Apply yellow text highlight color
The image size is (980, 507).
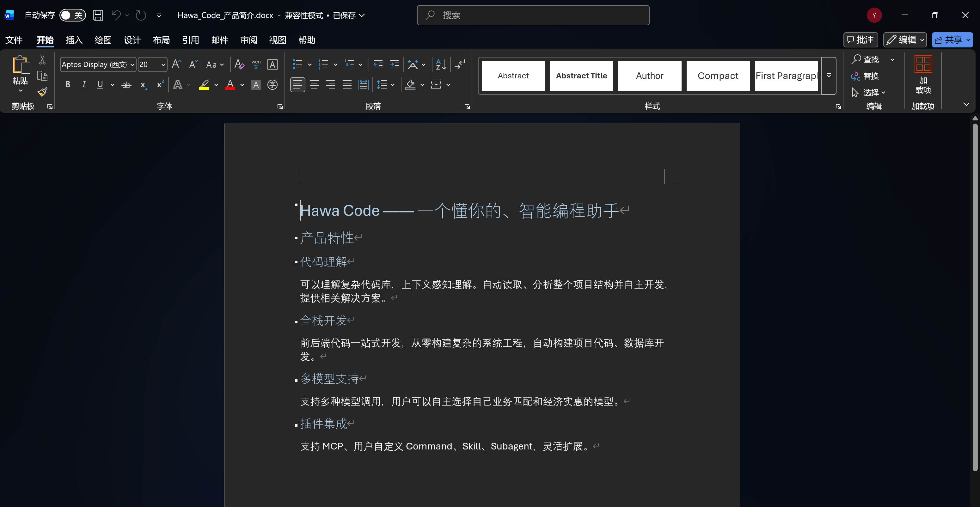click(204, 84)
